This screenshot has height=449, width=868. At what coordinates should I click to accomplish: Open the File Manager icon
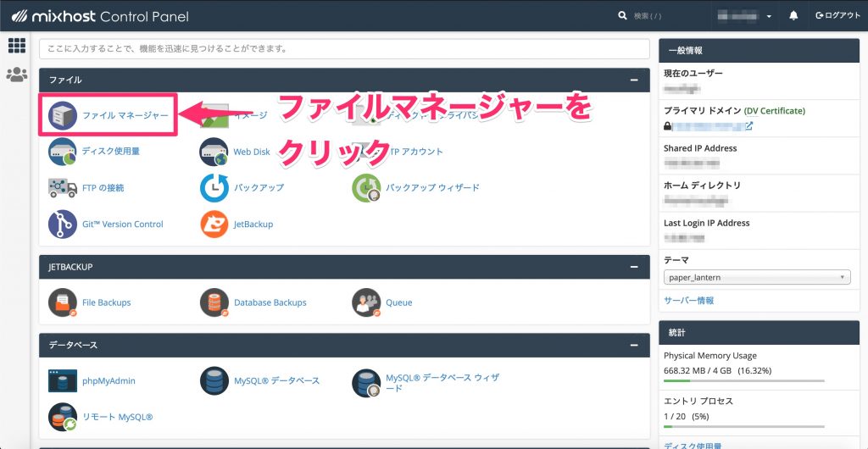pyautogui.click(x=63, y=115)
